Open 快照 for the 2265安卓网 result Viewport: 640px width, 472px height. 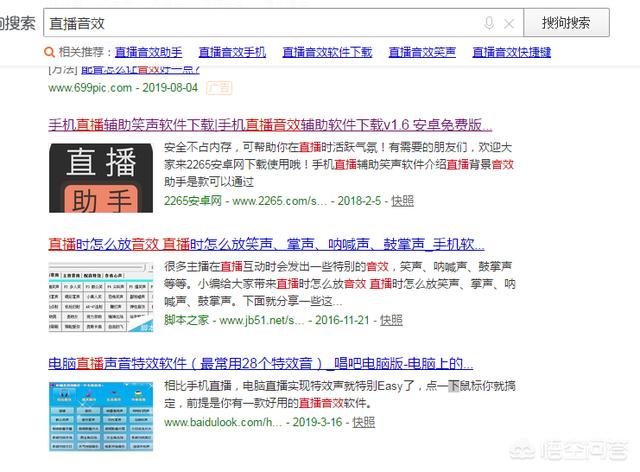click(402, 201)
